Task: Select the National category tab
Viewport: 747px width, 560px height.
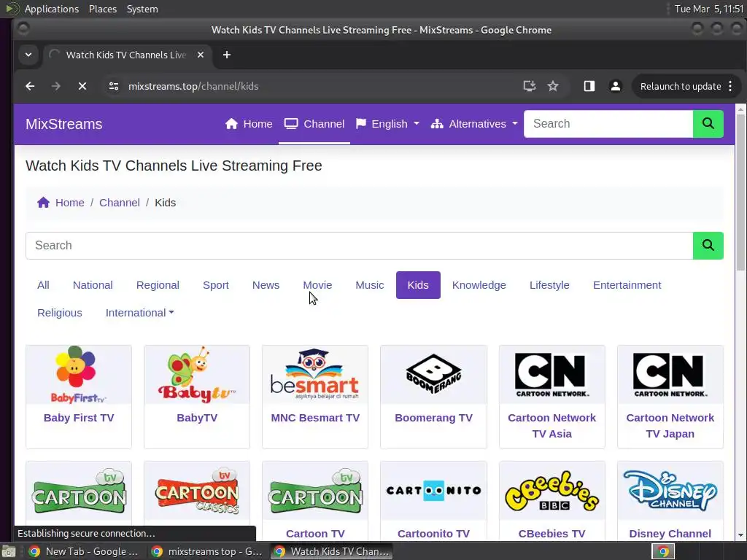Action: pyautogui.click(x=93, y=285)
